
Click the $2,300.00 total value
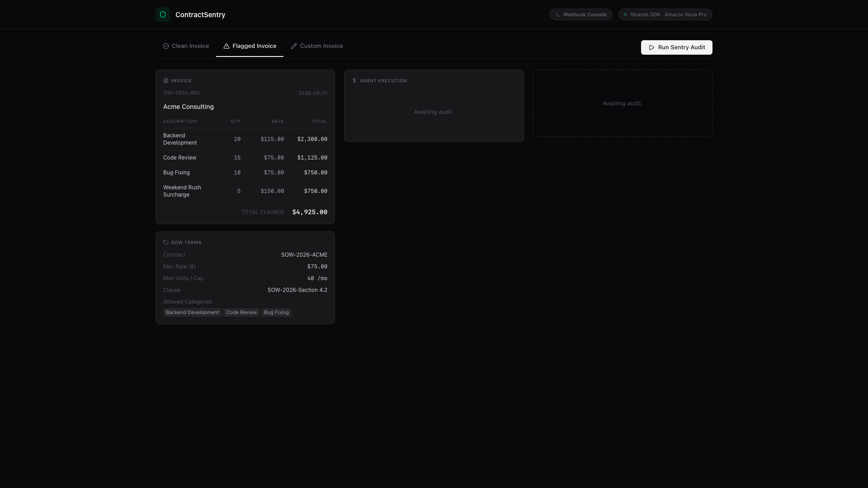pos(312,139)
